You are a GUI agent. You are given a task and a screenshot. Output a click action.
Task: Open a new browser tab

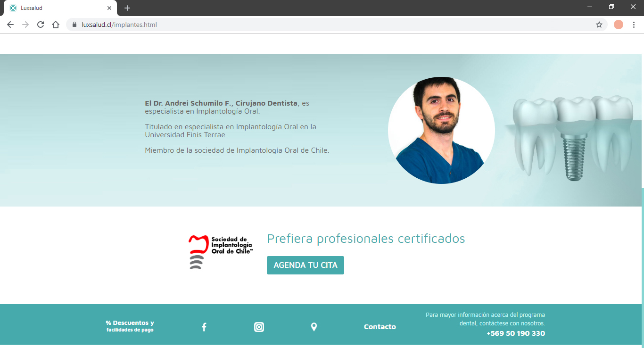(127, 8)
